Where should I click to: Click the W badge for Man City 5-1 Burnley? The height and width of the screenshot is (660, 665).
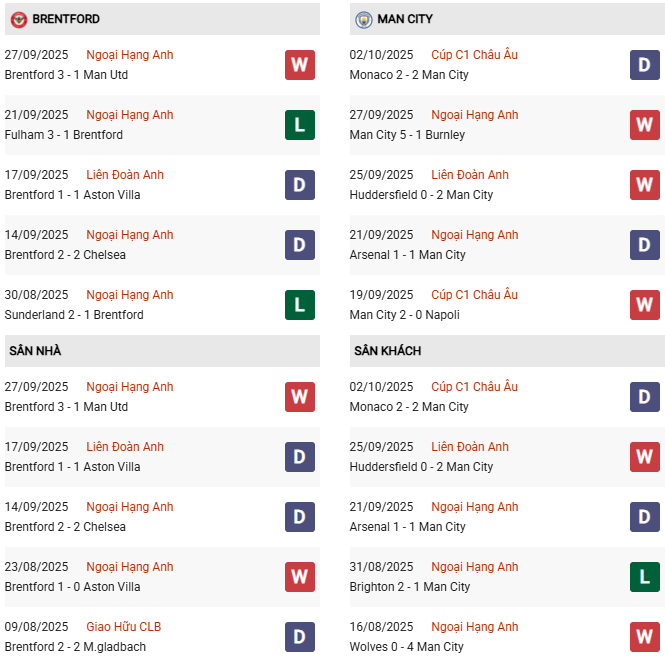644,125
